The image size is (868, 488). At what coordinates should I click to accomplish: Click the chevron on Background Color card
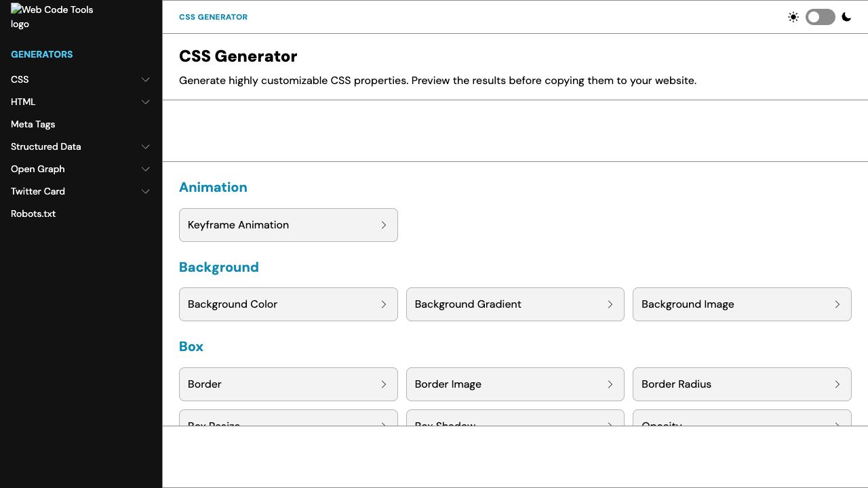pyautogui.click(x=384, y=304)
